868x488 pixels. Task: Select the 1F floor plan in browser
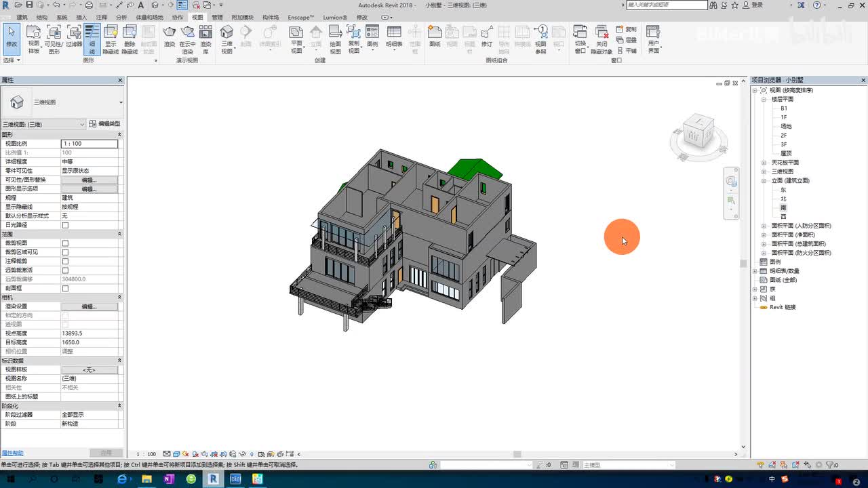784,117
